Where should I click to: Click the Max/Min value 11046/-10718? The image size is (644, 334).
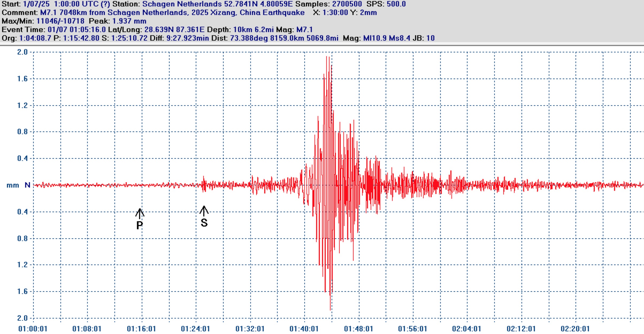pos(60,21)
